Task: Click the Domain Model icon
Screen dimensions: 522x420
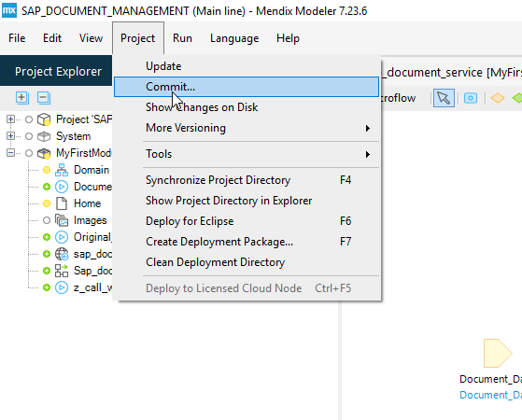Action: tap(62, 170)
